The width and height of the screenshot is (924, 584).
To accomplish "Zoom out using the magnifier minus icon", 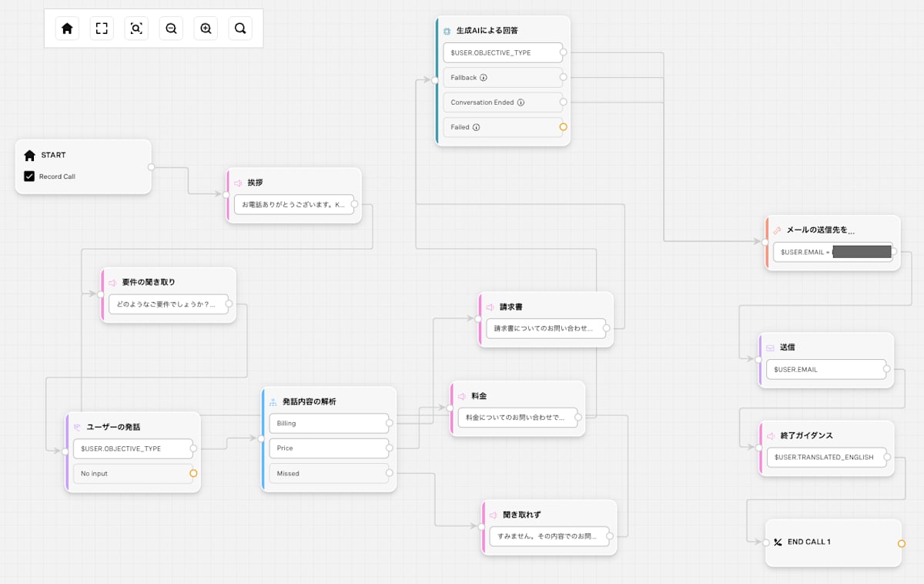I will tap(170, 28).
